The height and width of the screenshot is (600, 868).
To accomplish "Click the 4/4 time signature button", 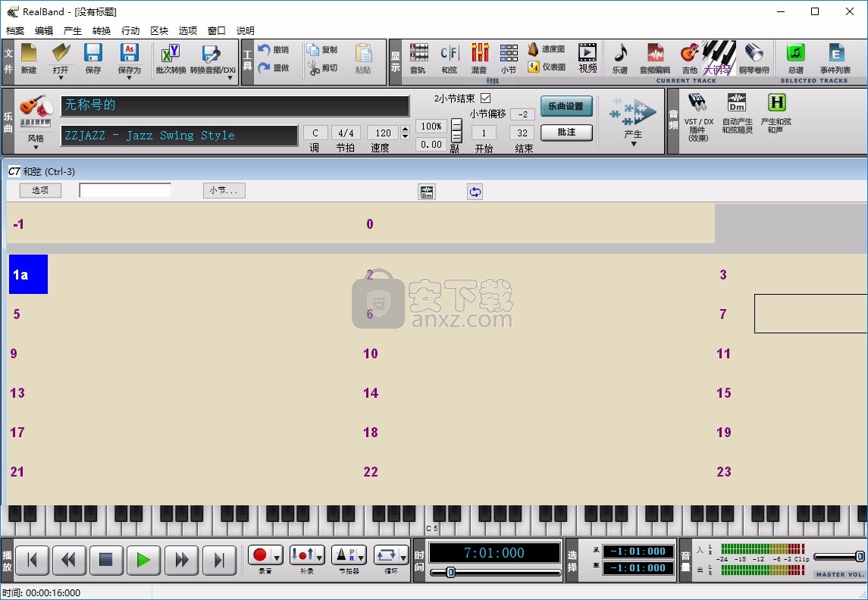I will [346, 133].
